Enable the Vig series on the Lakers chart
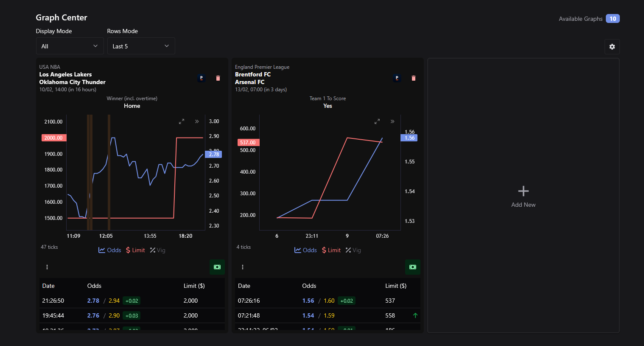644x346 pixels. [x=157, y=250]
